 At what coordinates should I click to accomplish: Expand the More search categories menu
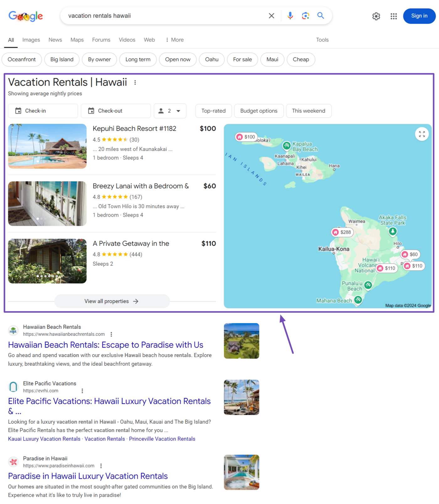[175, 40]
